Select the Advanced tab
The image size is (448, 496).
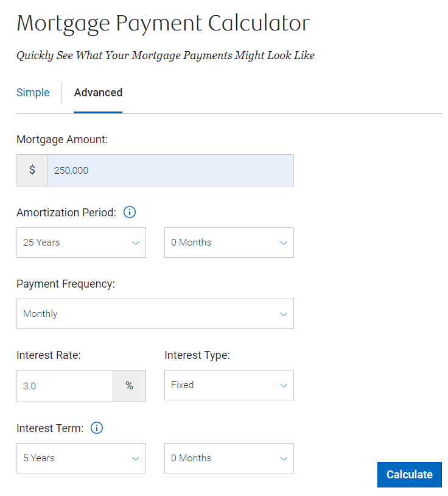(98, 93)
